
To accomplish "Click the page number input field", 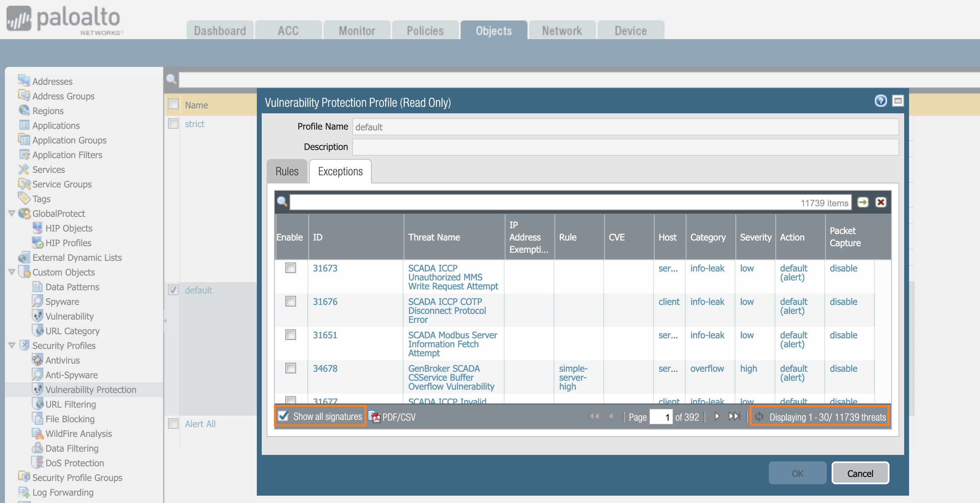I will 660,417.
